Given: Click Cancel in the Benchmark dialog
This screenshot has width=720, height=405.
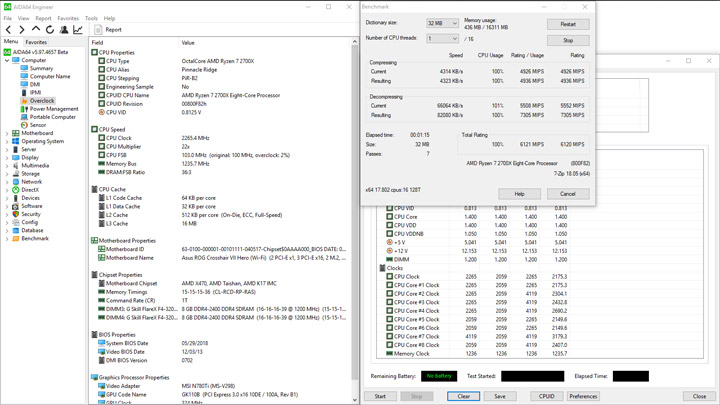Looking at the screenshot, I should coord(568,194).
